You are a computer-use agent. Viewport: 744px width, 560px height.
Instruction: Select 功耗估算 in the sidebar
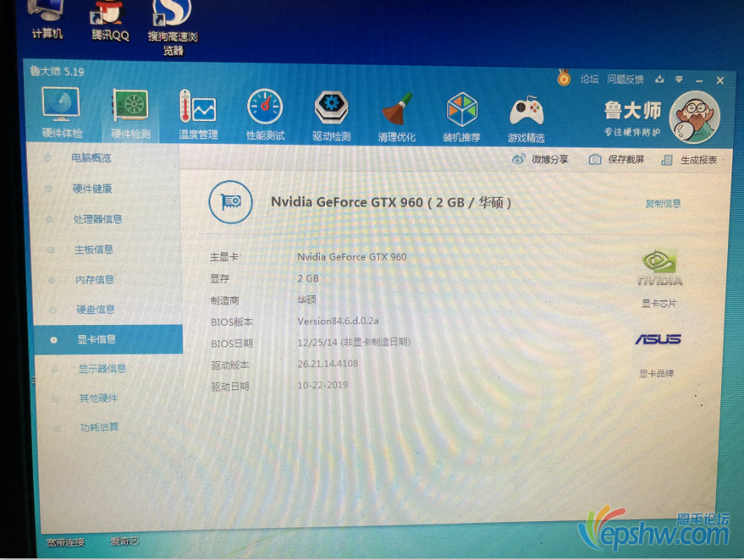click(x=99, y=427)
